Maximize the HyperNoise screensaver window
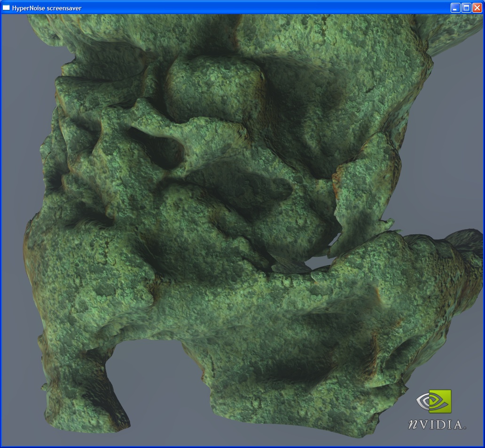This screenshot has width=485, height=448. tap(466, 8)
